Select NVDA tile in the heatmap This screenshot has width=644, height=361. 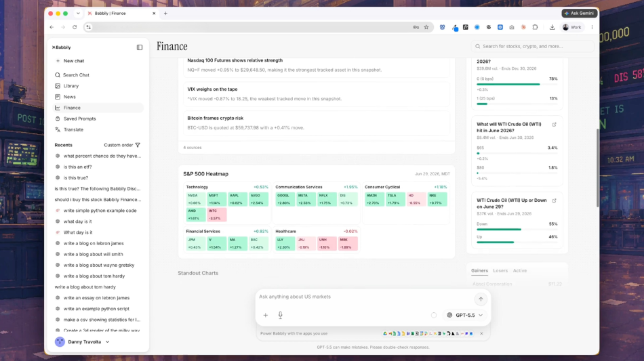click(195, 199)
